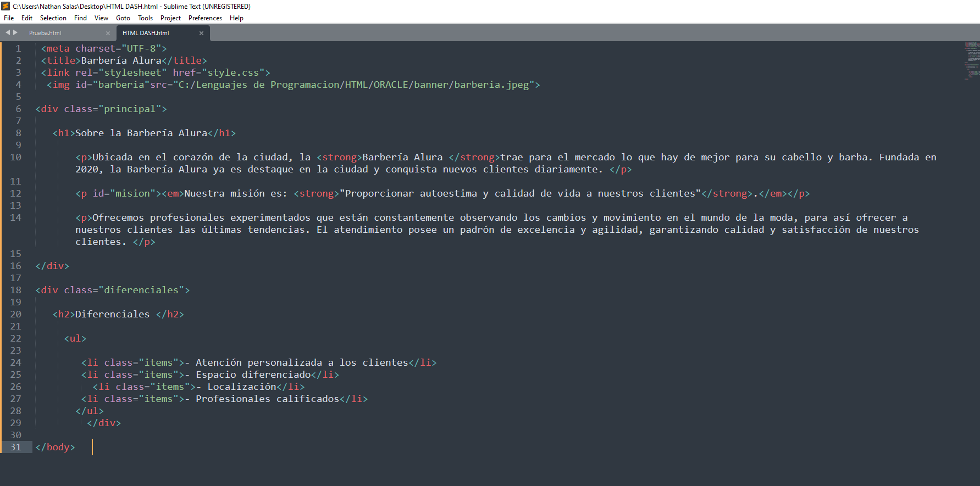Click the closing </div> on line 16
This screenshot has height=486, width=980.
coord(52,266)
